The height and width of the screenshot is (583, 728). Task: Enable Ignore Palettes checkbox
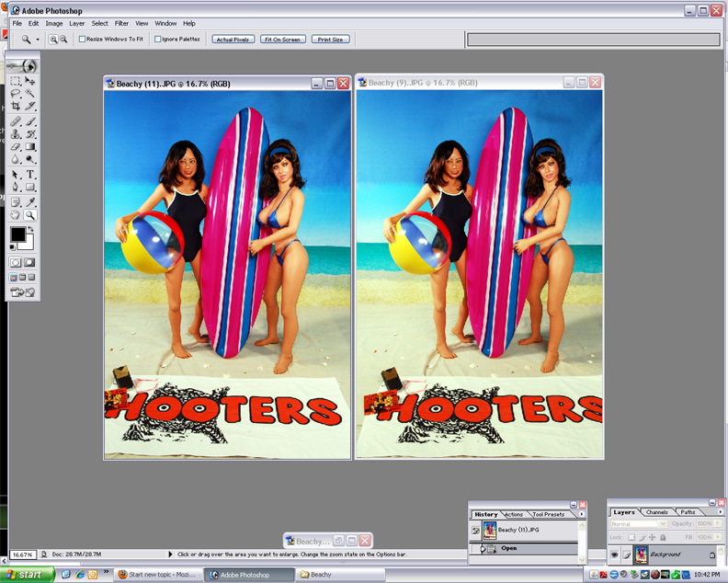coord(157,39)
